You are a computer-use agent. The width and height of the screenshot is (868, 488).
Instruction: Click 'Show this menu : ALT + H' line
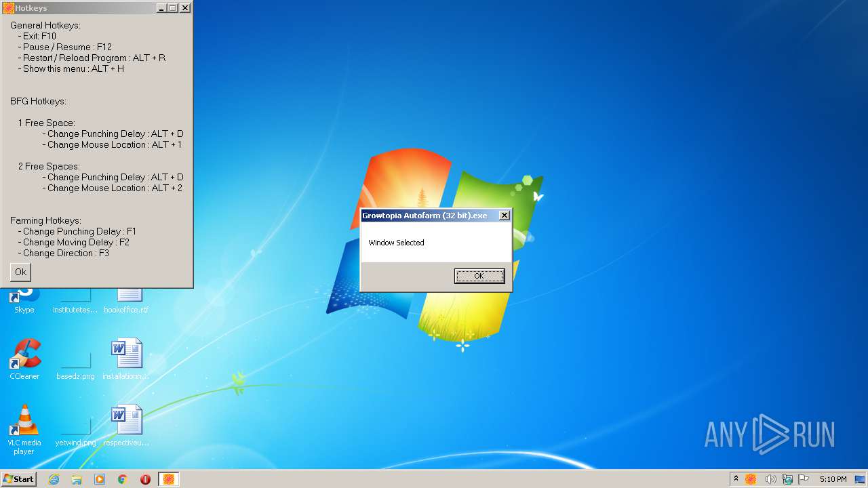click(x=71, y=68)
